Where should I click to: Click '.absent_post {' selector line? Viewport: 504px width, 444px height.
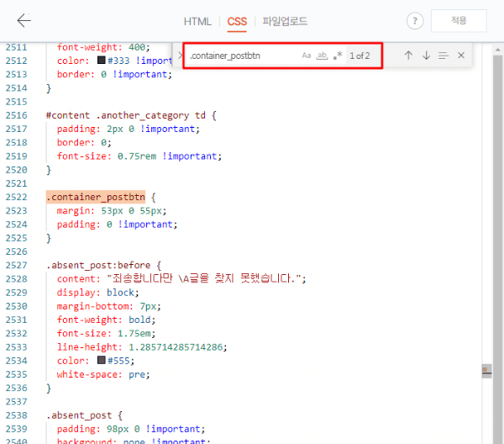(x=84, y=415)
